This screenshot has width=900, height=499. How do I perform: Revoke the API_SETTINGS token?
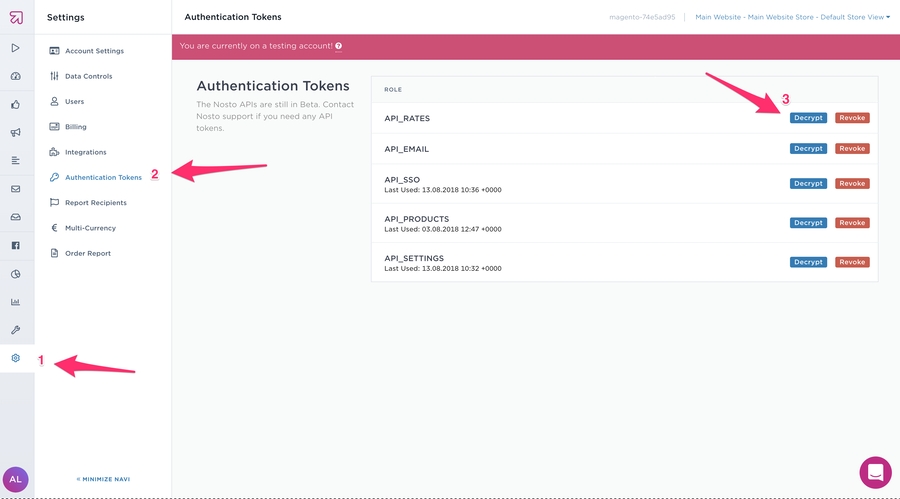(x=852, y=262)
